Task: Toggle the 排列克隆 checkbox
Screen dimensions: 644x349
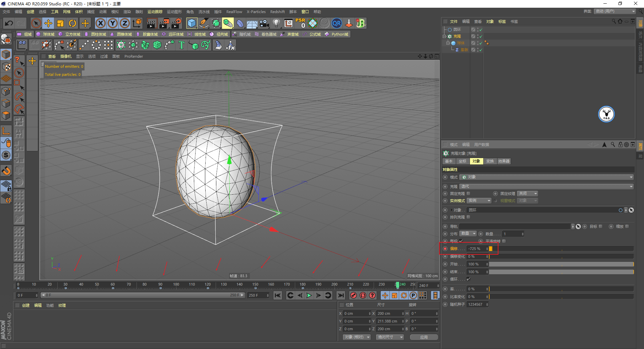Action: tap(469, 217)
